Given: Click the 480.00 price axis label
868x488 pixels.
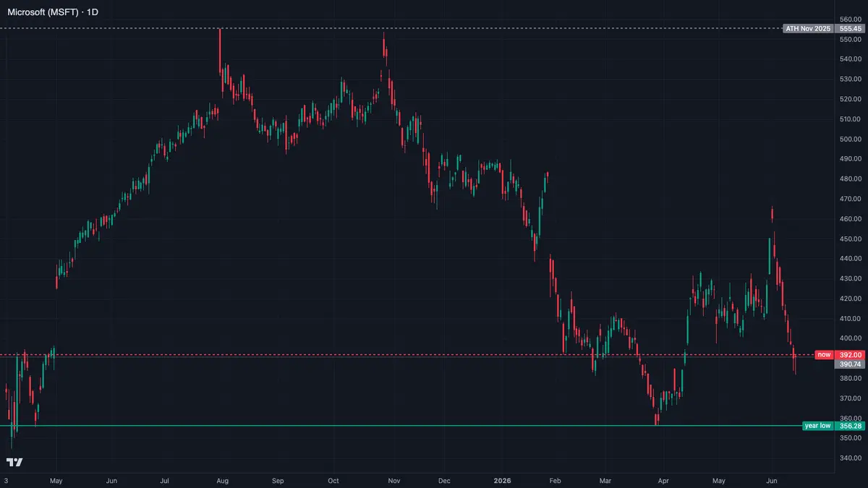Looking at the screenshot, I should 851,179.
